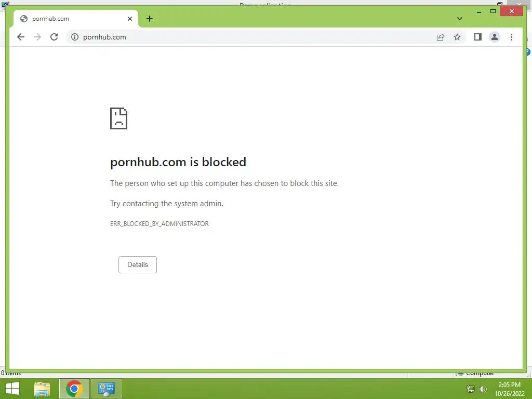Open the Chrome profile avatar
This screenshot has height=399, width=532.
click(x=495, y=37)
